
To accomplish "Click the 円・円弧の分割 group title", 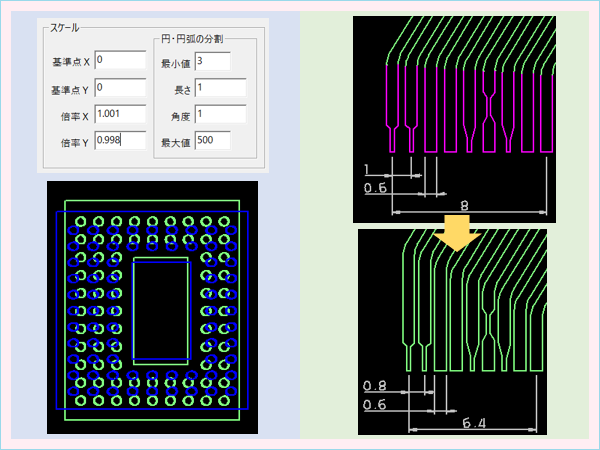I will pyautogui.click(x=192, y=38).
